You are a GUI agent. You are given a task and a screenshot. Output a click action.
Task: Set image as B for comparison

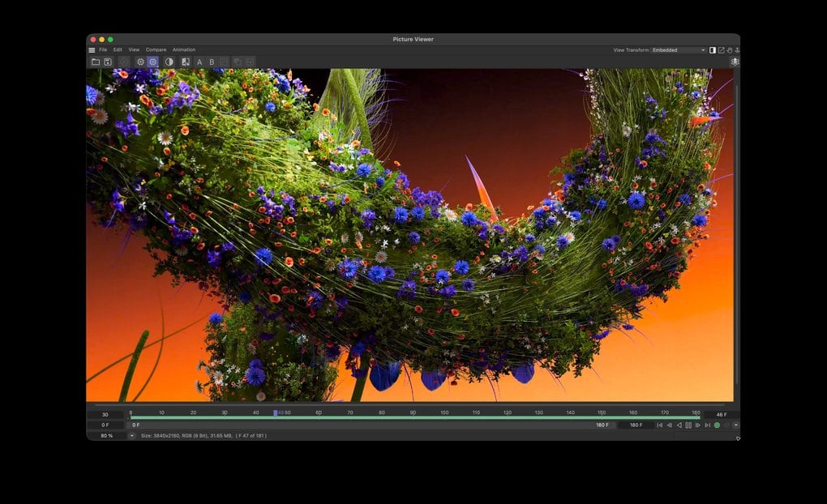[x=212, y=62]
